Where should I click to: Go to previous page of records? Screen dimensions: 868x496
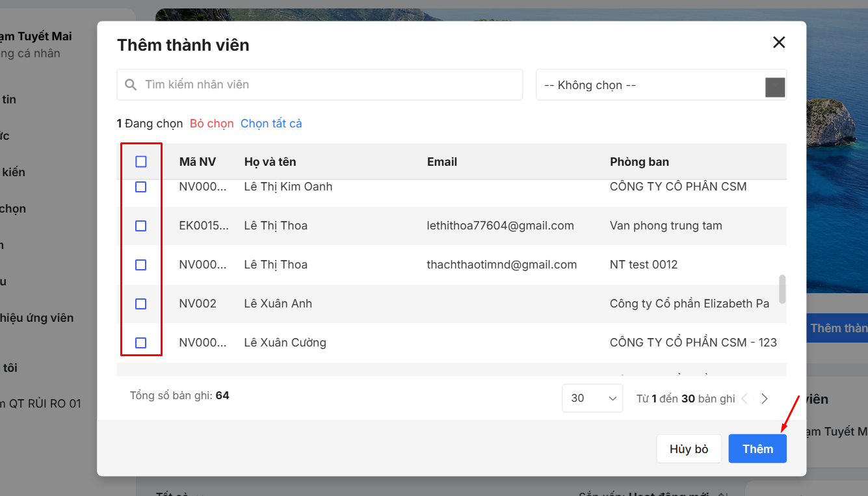pos(744,398)
